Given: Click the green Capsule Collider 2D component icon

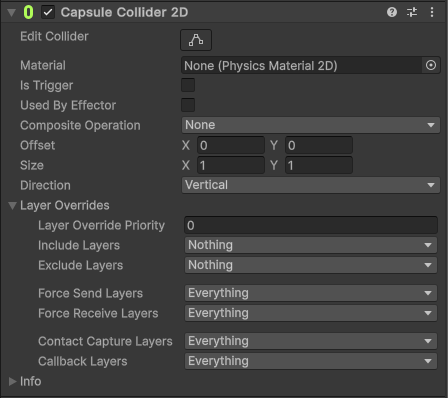Looking at the screenshot, I should [28, 12].
